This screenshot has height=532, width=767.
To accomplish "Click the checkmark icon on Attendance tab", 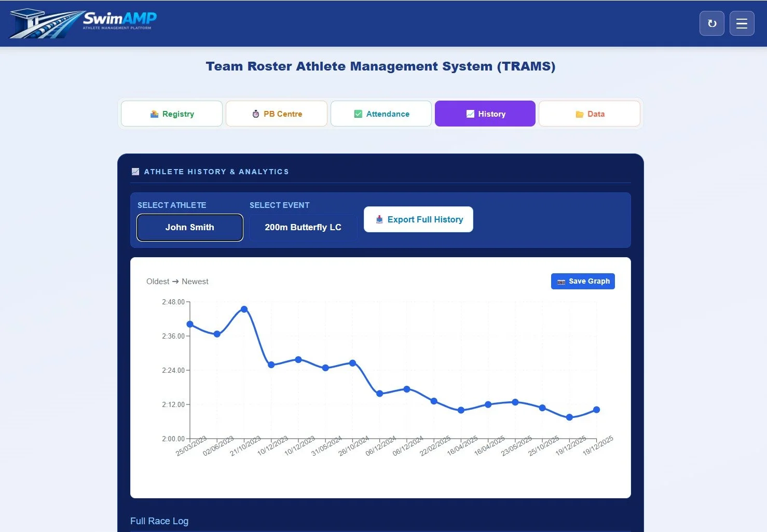I will tap(358, 114).
